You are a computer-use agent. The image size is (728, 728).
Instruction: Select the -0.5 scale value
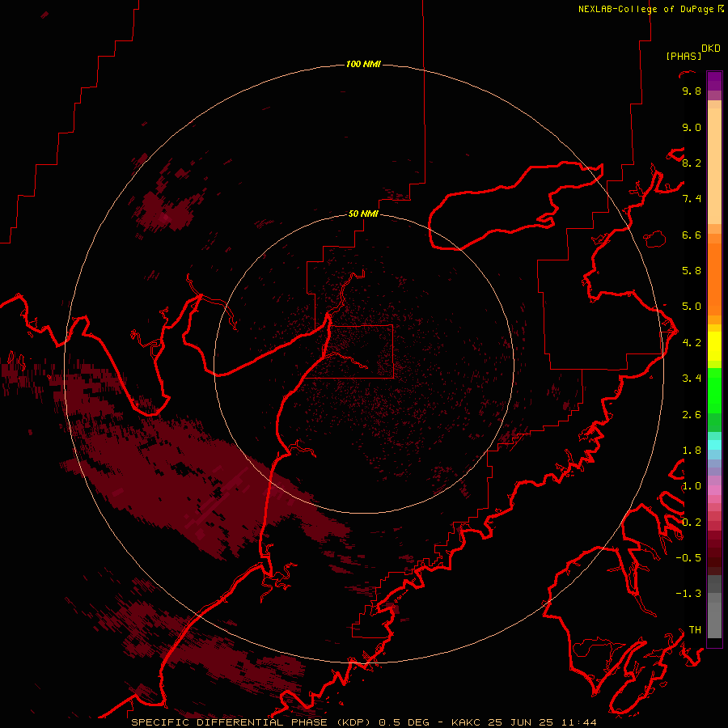click(x=688, y=558)
